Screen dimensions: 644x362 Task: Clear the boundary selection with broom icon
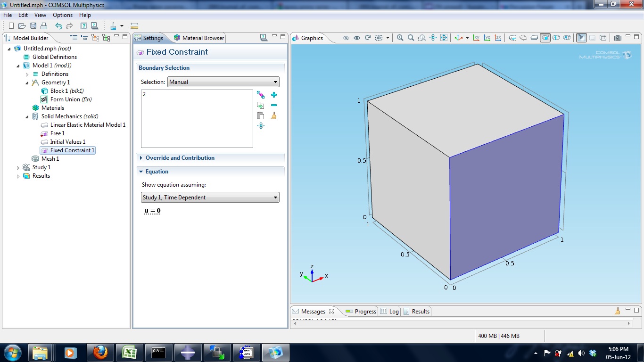click(x=274, y=115)
